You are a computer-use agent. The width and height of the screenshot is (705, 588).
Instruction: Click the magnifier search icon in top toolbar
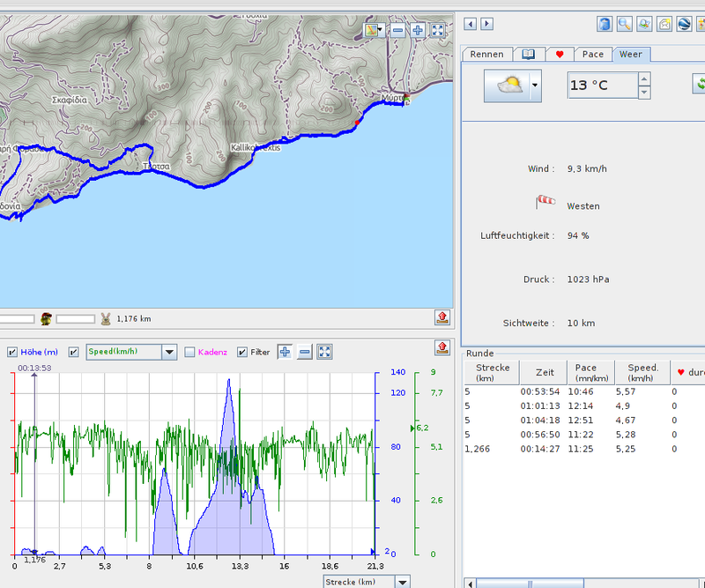pyautogui.click(x=624, y=24)
